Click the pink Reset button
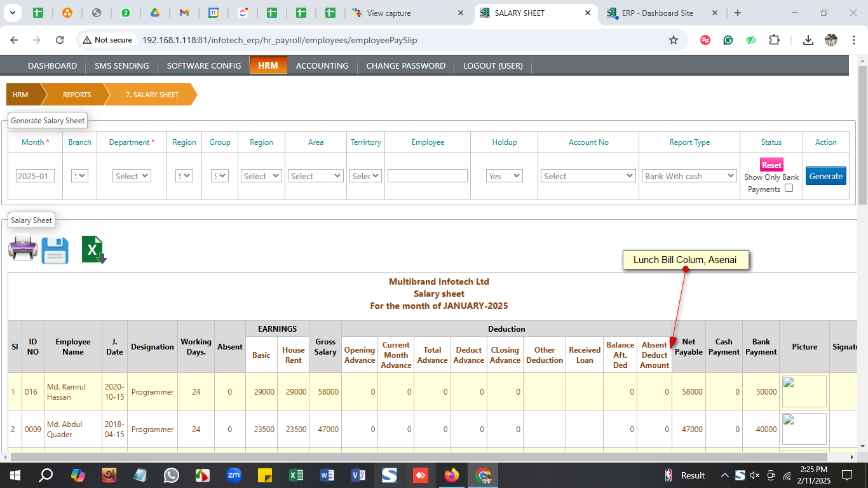 771,165
